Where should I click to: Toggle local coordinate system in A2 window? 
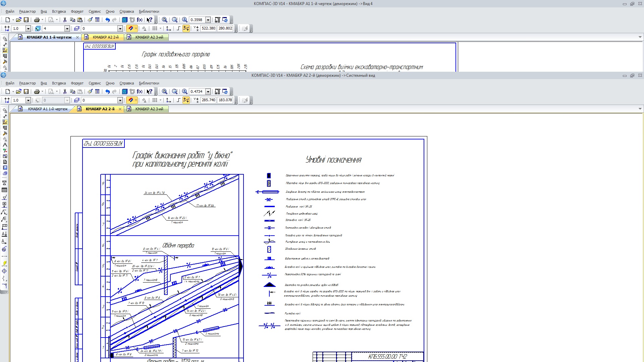pyautogui.click(x=168, y=100)
